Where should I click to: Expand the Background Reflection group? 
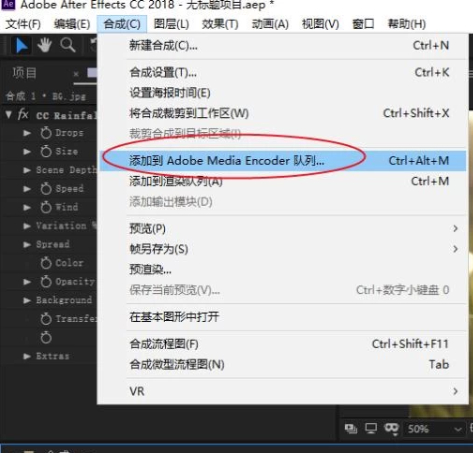(x=27, y=300)
